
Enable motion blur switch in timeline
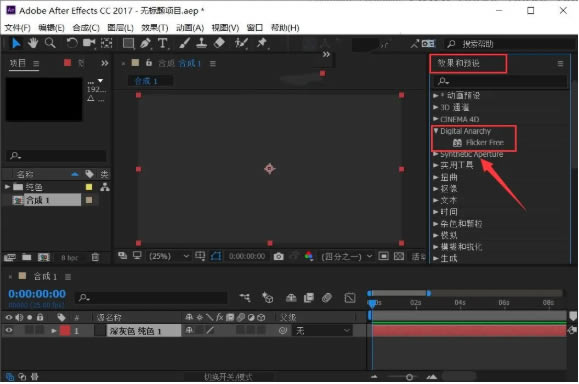(x=327, y=298)
